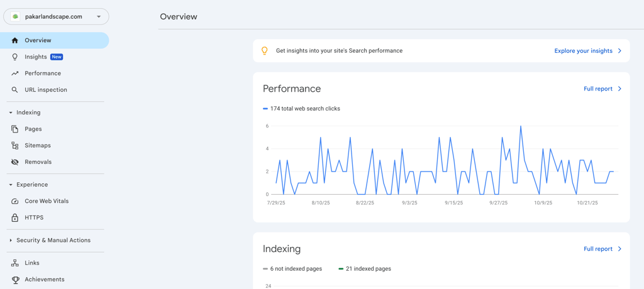
Task: Click the Removals crossed-eye icon
Action: coord(15,162)
